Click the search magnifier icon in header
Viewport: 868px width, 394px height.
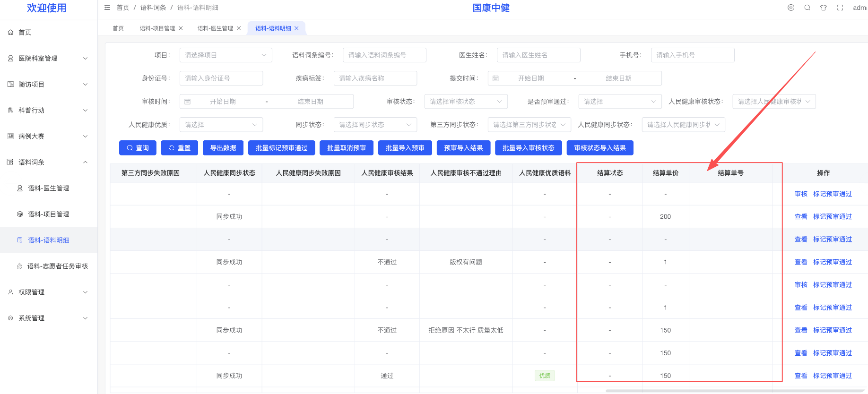coord(807,8)
